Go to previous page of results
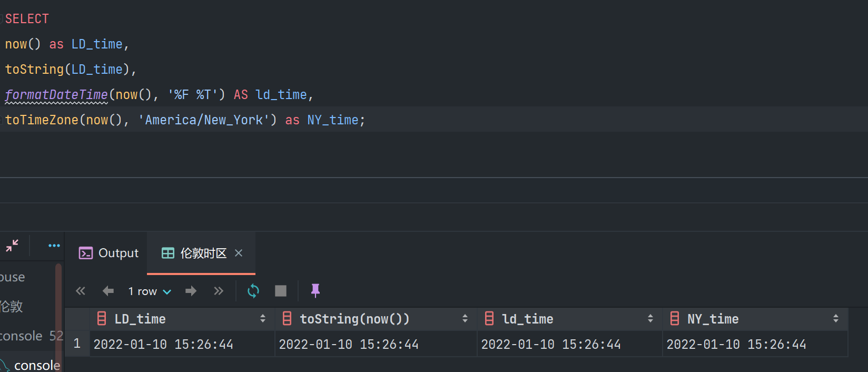Screen dimensions: 868x372 point(108,291)
